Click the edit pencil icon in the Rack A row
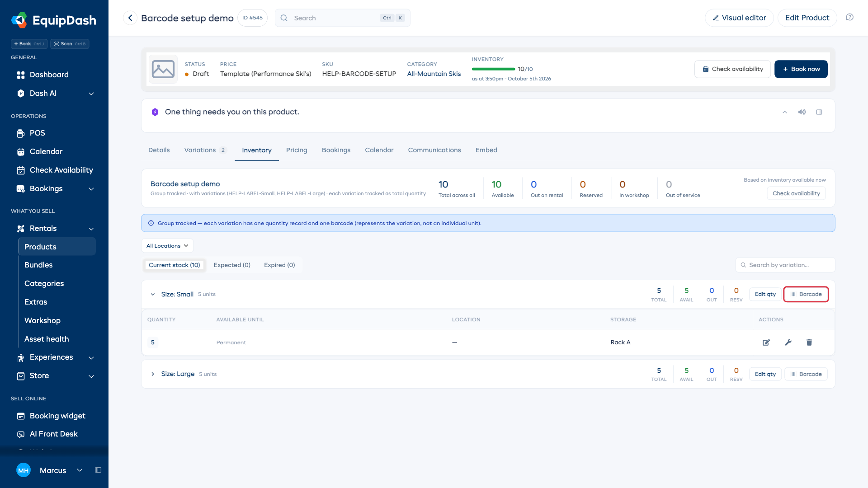The width and height of the screenshot is (868, 488). [x=766, y=343]
